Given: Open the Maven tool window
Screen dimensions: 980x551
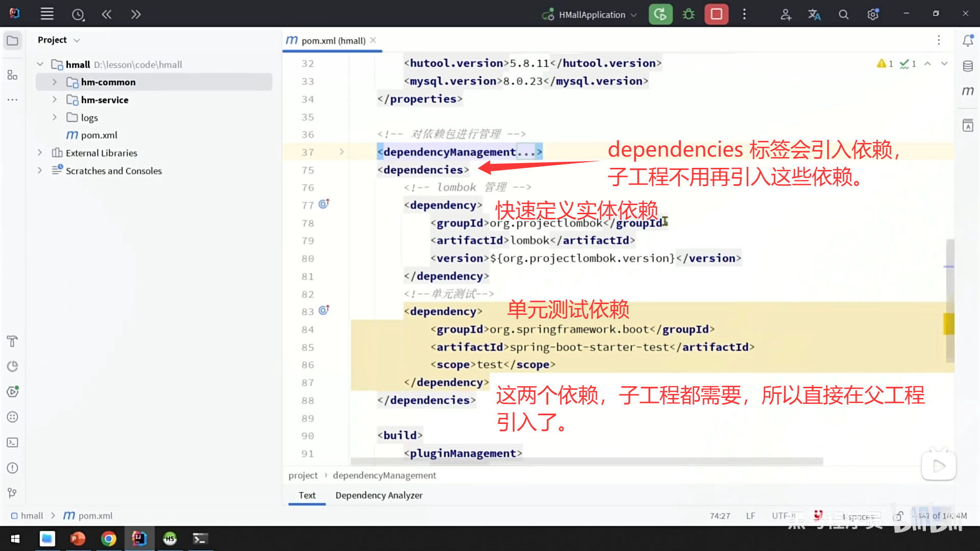Looking at the screenshot, I should pos(968,91).
